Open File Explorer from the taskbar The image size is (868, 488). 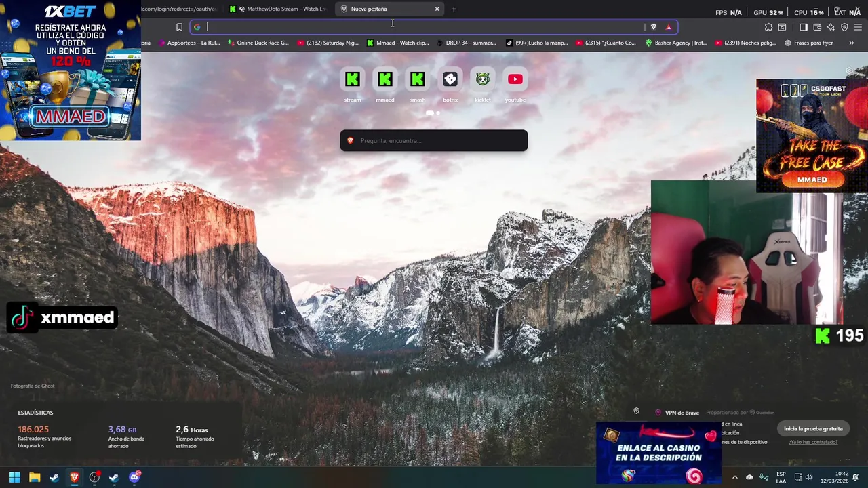click(35, 477)
